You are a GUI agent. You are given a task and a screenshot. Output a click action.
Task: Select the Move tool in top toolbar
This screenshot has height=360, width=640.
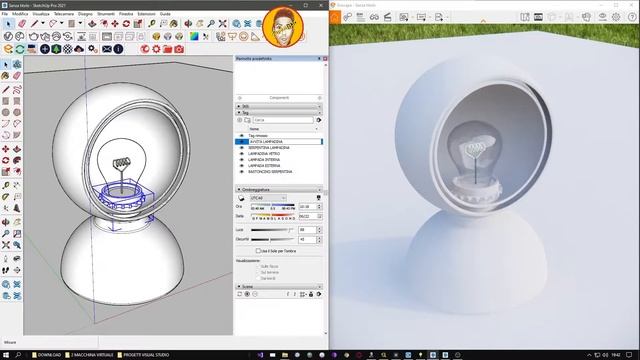pos(115,24)
